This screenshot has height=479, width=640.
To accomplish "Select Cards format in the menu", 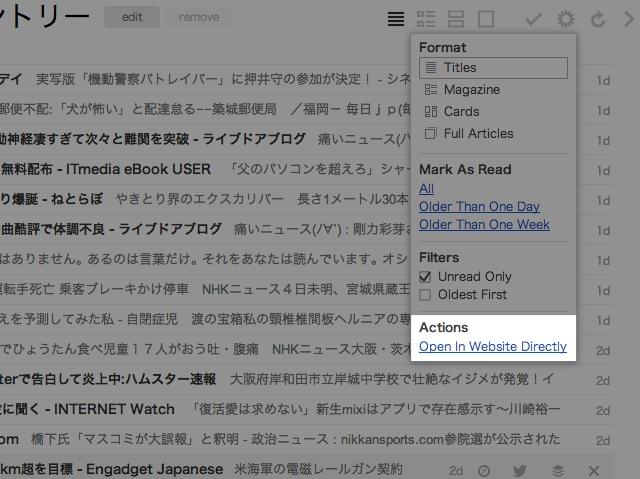I will (x=493, y=112).
